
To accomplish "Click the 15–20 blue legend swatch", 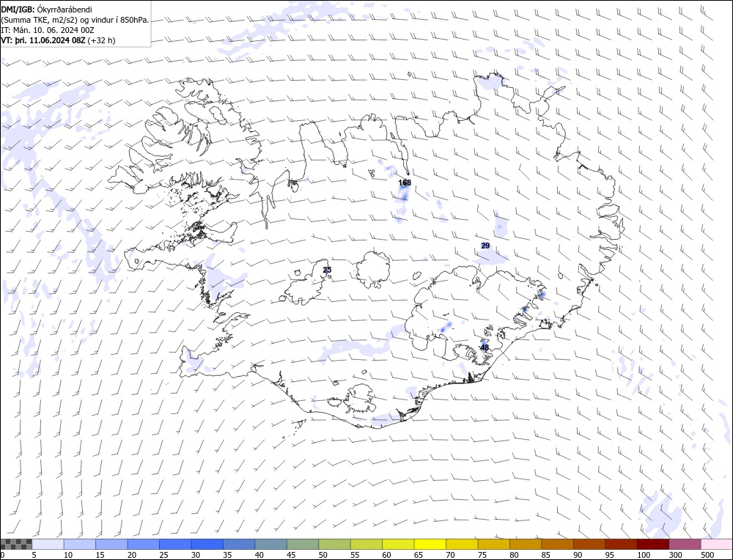I will coord(111,544).
